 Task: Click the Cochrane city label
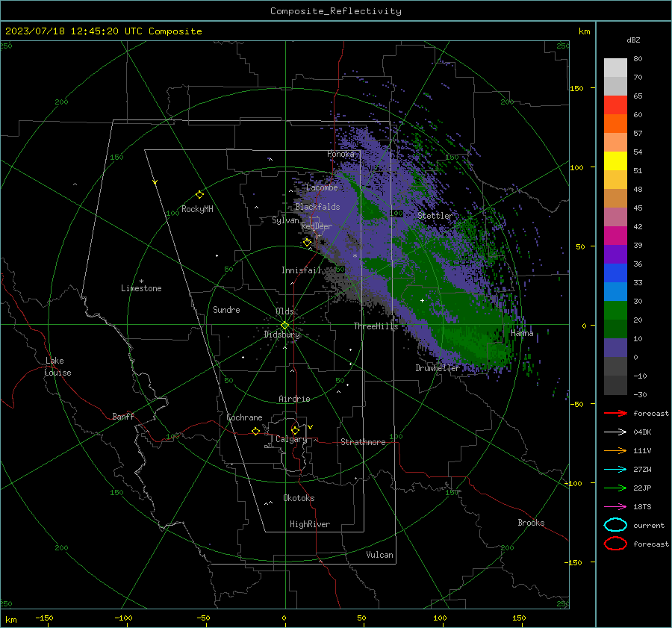tap(244, 417)
